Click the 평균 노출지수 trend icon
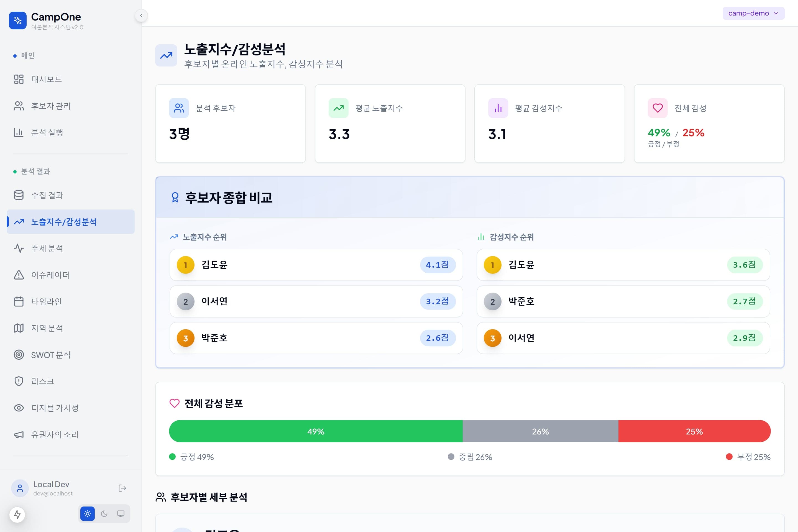 338,108
